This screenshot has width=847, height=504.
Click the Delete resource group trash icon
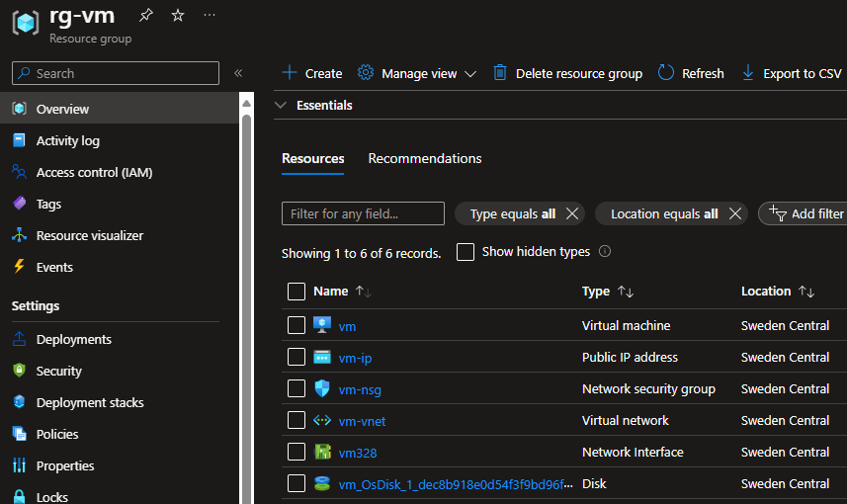500,72
